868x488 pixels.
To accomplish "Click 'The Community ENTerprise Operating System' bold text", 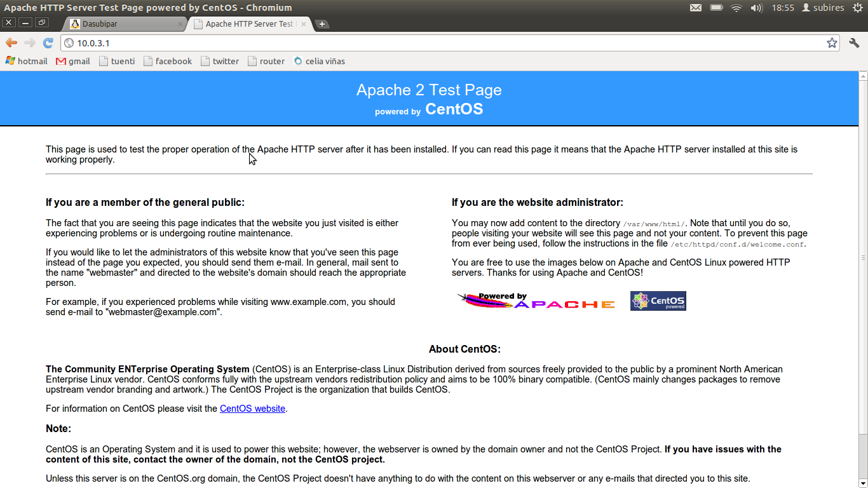I will 147,369.
